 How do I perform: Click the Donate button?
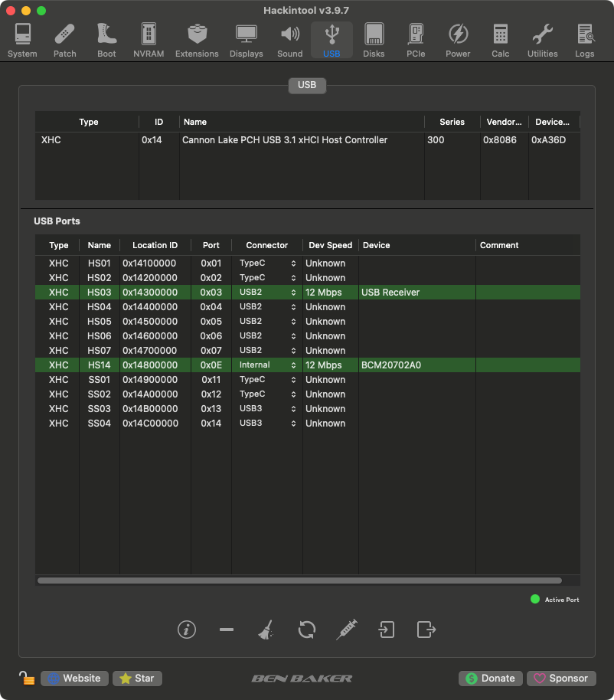[491, 678]
